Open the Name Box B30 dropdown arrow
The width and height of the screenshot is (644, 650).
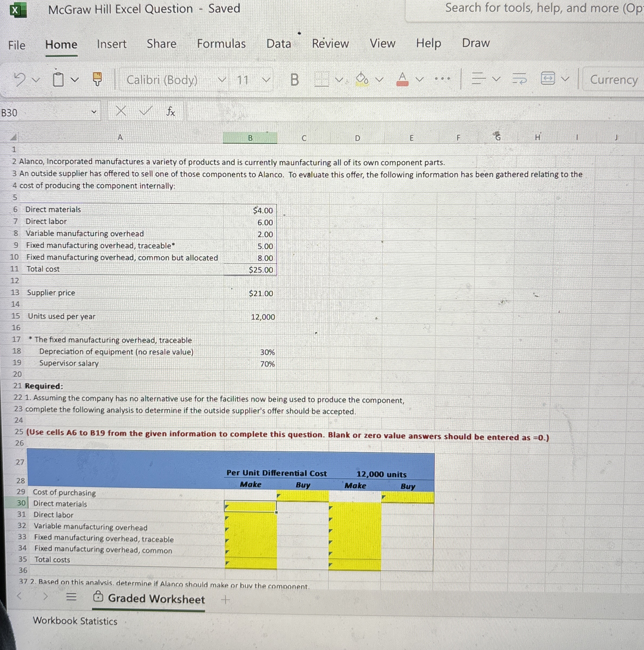pyautogui.click(x=94, y=112)
